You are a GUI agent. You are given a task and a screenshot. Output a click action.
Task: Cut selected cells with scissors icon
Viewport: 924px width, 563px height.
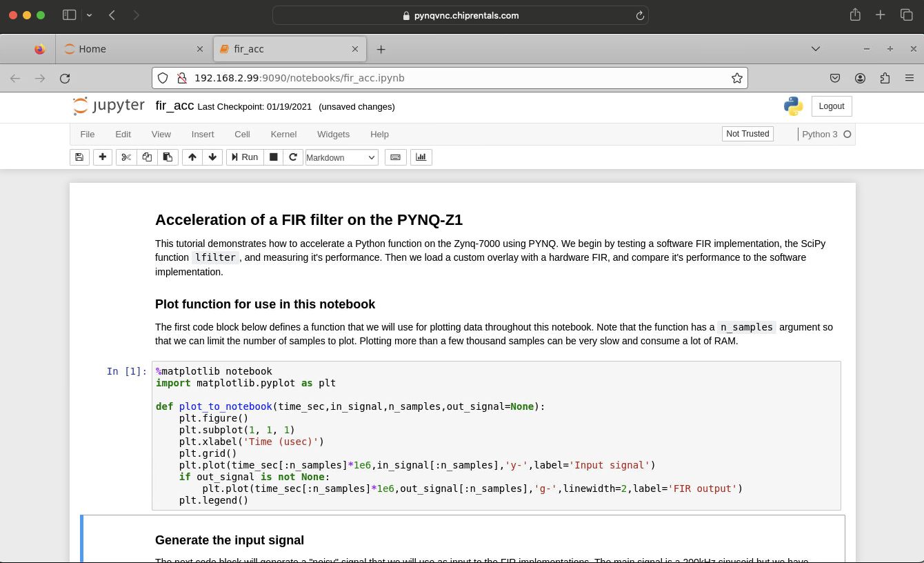point(126,157)
